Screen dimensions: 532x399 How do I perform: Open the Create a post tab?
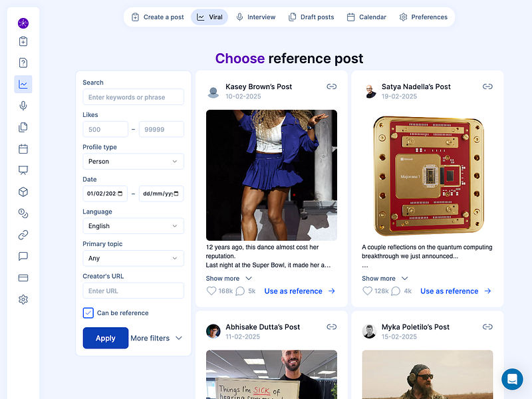click(158, 17)
